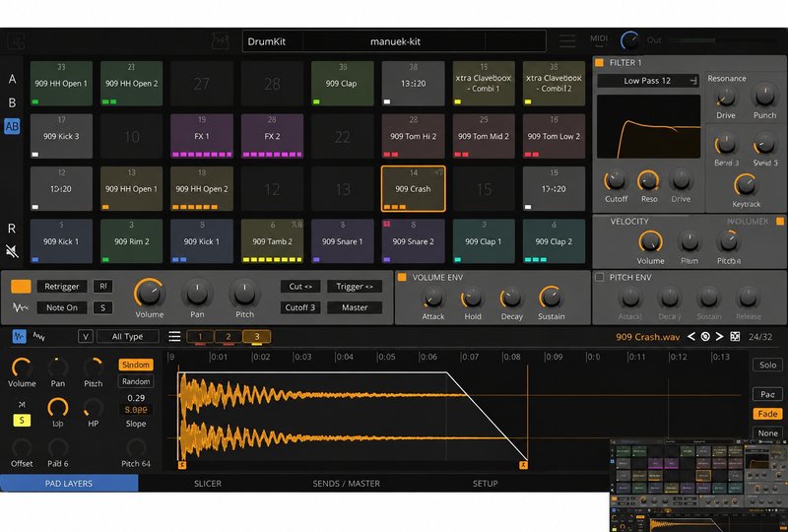The width and height of the screenshot is (788, 532).
Task: Click the kit icon left of DrumKit field
Action: [220, 40]
